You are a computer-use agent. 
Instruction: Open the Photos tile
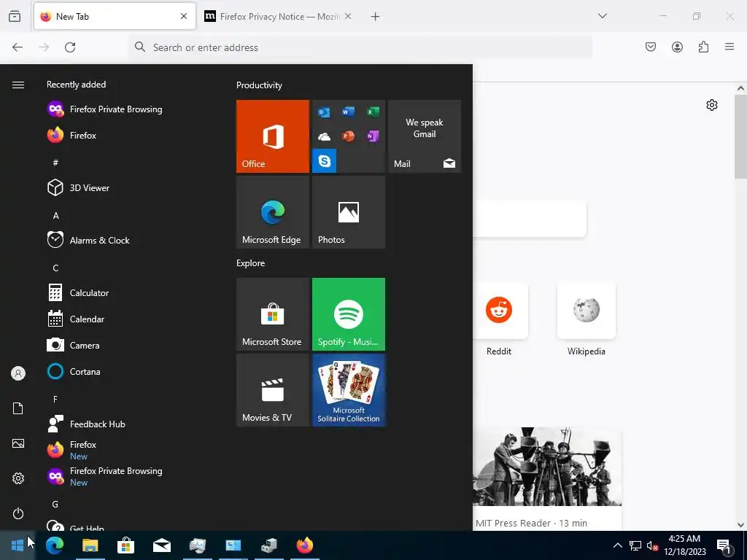tap(348, 212)
